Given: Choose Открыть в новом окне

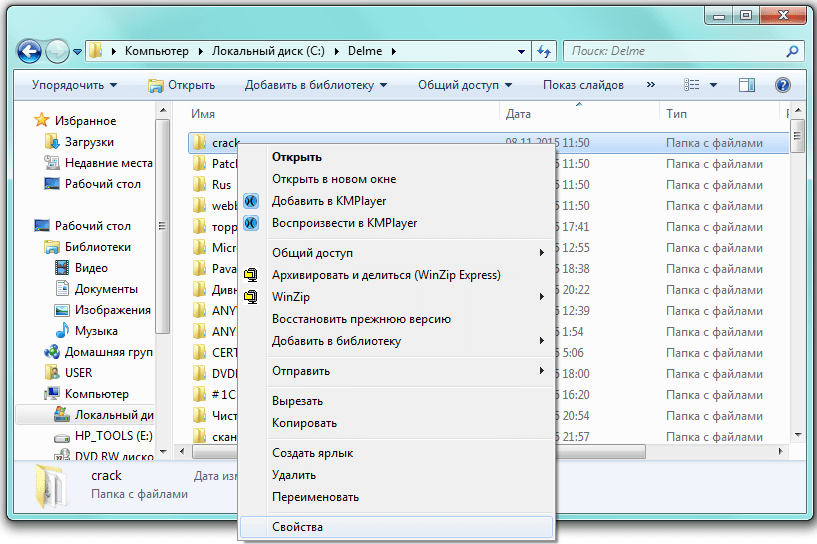Looking at the screenshot, I should point(396,179).
